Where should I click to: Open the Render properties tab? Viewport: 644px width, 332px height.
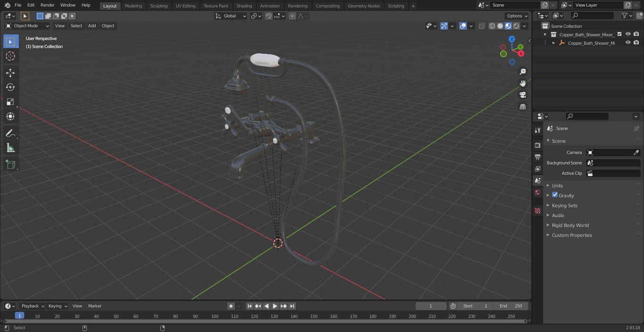537,145
